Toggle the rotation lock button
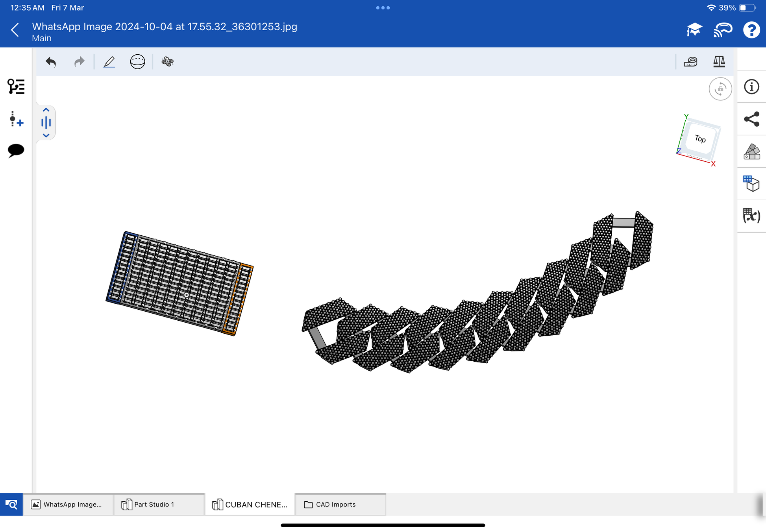This screenshot has height=532, width=766. (720, 89)
